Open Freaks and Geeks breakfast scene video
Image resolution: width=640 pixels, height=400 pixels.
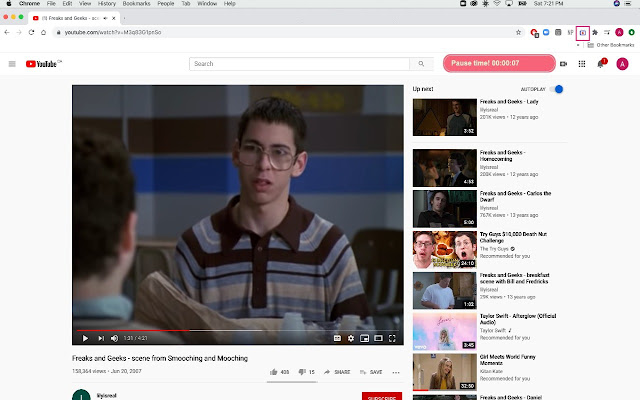click(514, 278)
